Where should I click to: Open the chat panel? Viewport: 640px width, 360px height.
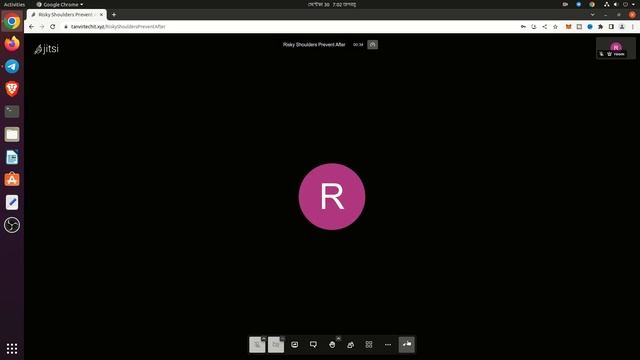pyautogui.click(x=313, y=345)
